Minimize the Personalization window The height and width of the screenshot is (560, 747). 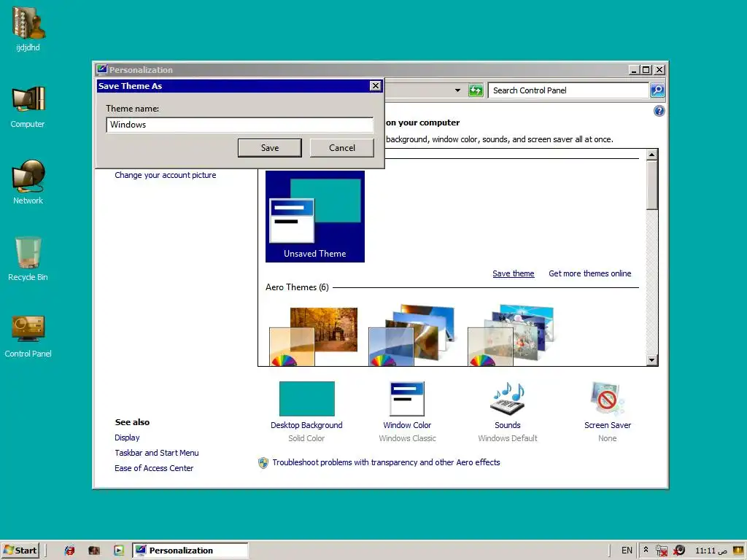(x=634, y=70)
